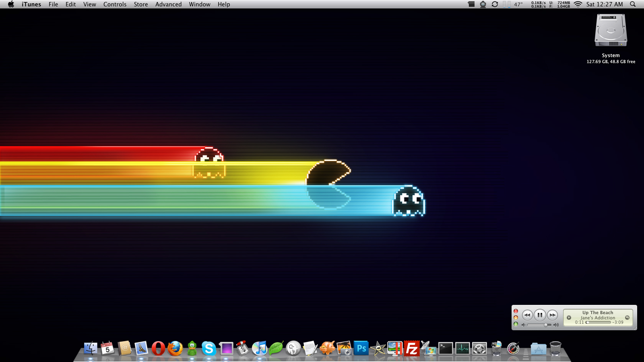This screenshot has height=362, width=644.
Task: Click the two-bar meter in menu bar
Action: tap(507, 4)
